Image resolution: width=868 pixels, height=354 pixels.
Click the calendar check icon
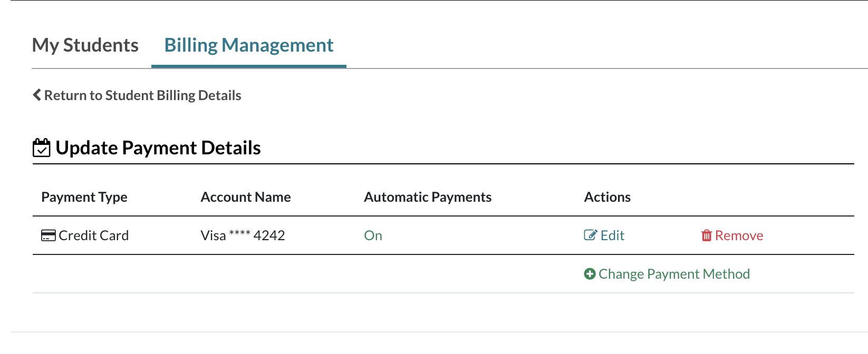[42, 148]
